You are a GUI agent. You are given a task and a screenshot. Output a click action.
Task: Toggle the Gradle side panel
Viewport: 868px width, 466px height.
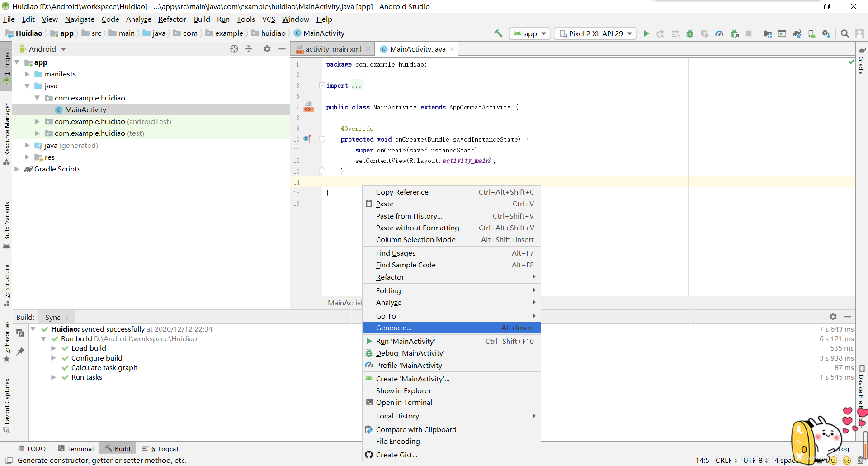(x=862, y=61)
